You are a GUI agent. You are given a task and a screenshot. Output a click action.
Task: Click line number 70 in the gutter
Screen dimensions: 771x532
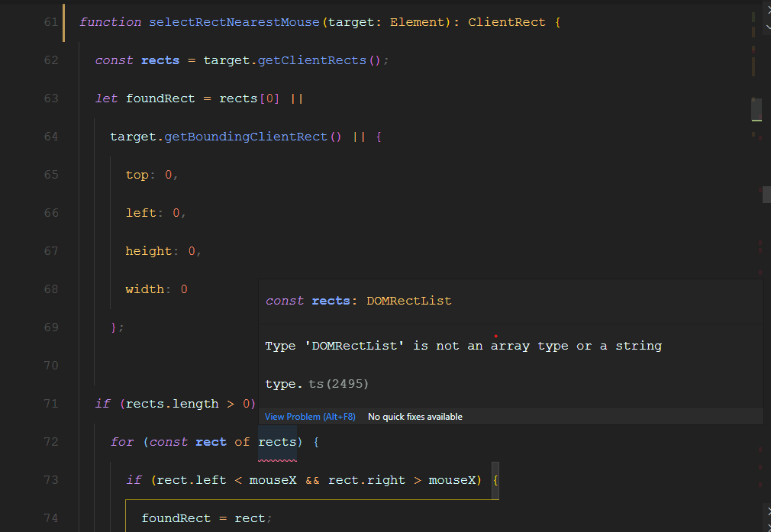[51, 366]
